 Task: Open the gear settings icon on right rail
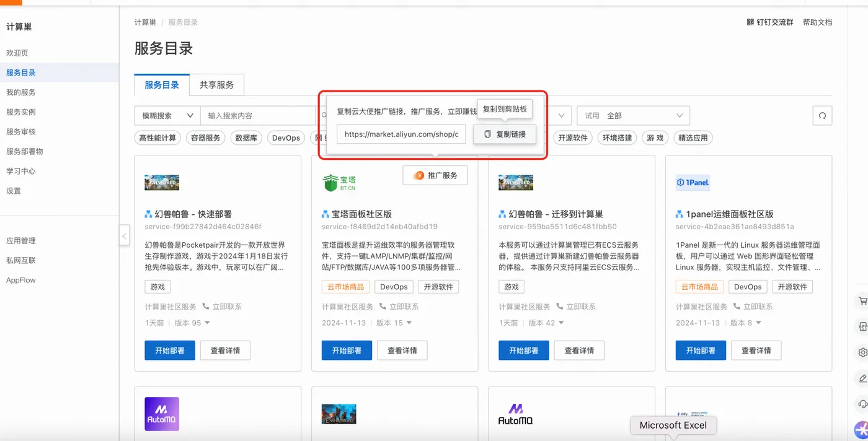point(862,352)
